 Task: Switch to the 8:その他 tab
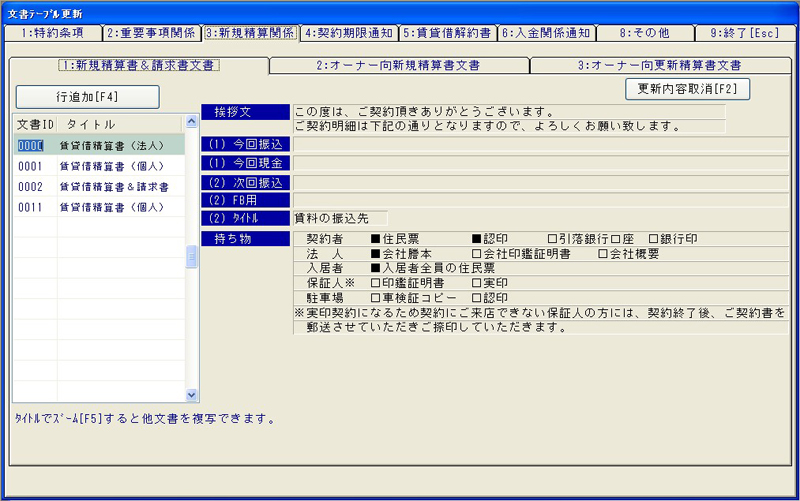pyautogui.click(x=645, y=32)
